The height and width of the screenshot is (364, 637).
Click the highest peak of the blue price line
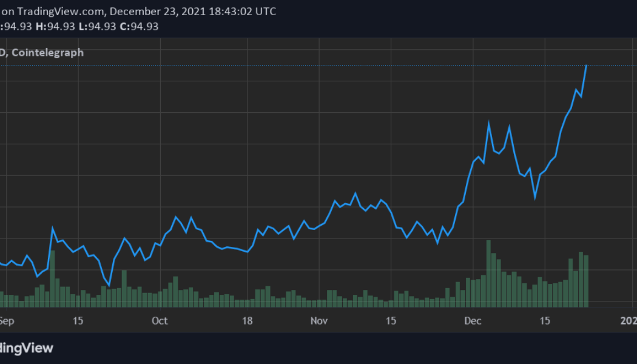[586, 66]
